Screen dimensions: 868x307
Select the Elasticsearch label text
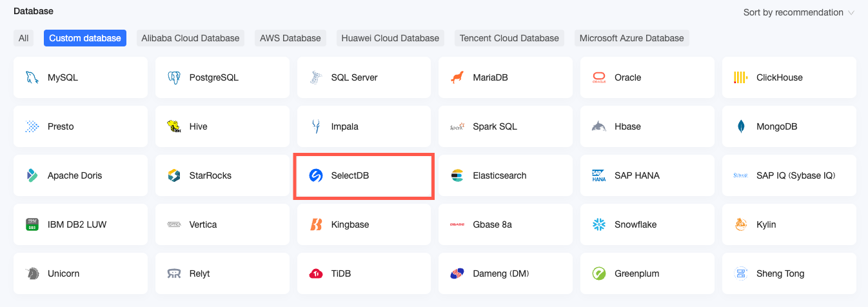click(500, 175)
